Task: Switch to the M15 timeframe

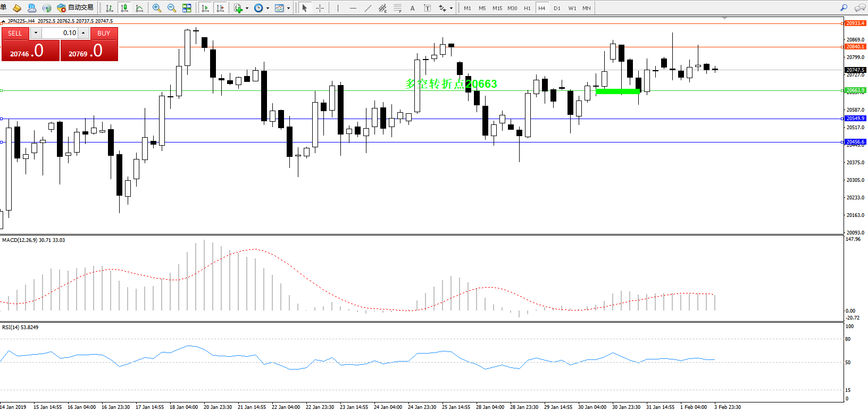Action: [x=497, y=8]
